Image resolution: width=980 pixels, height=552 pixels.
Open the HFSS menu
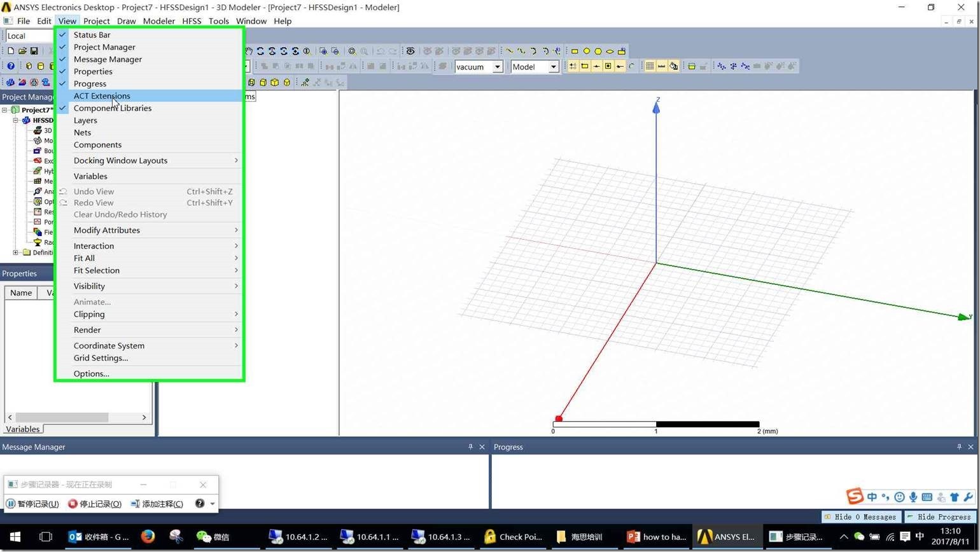coord(192,21)
